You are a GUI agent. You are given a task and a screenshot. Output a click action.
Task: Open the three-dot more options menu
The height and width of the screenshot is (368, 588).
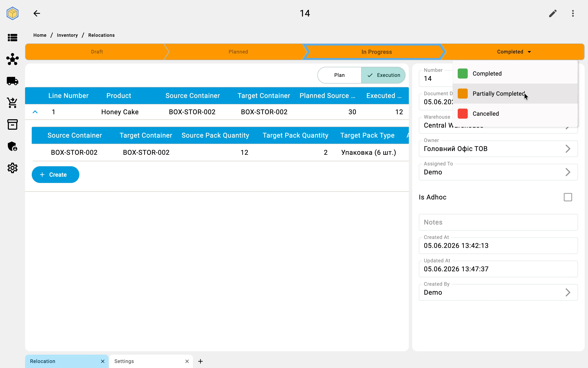[573, 13]
